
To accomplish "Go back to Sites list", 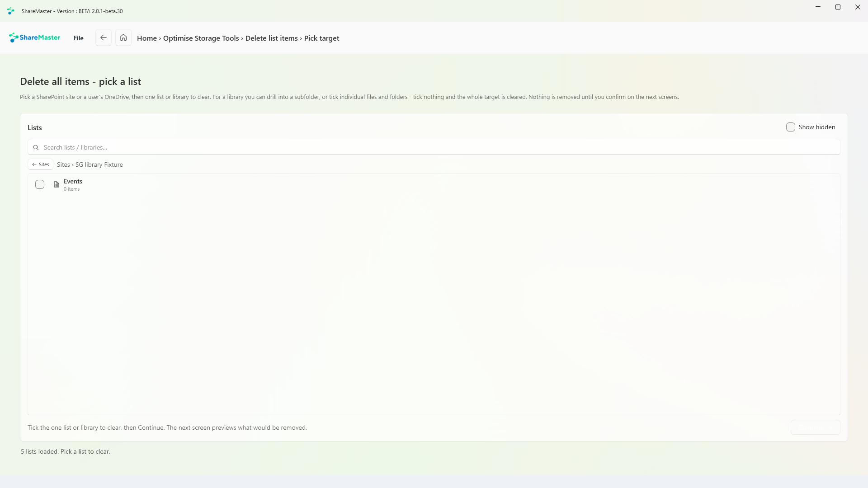I will click(x=40, y=164).
